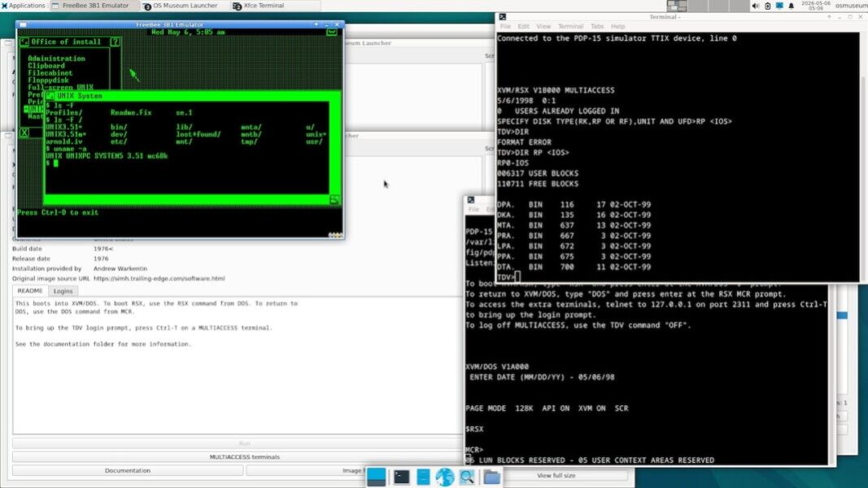
Task: Launch the web browser globe icon in the dock
Action: (444, 477)
